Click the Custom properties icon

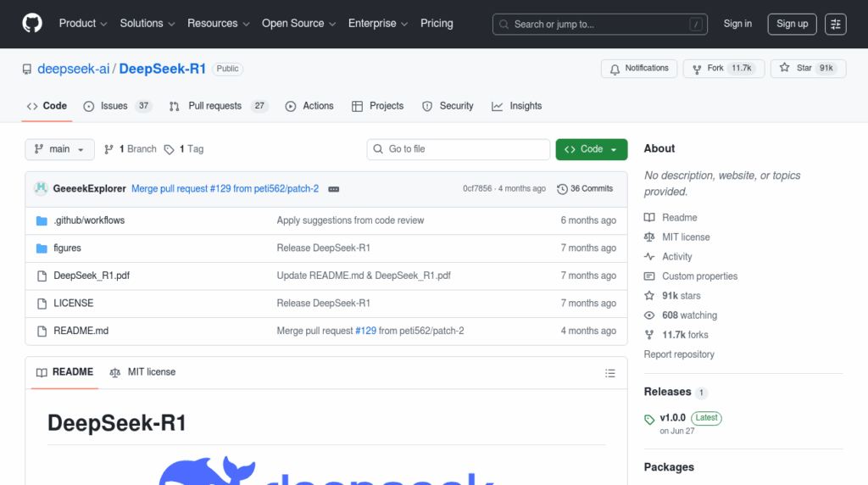[x=649, y=276]
